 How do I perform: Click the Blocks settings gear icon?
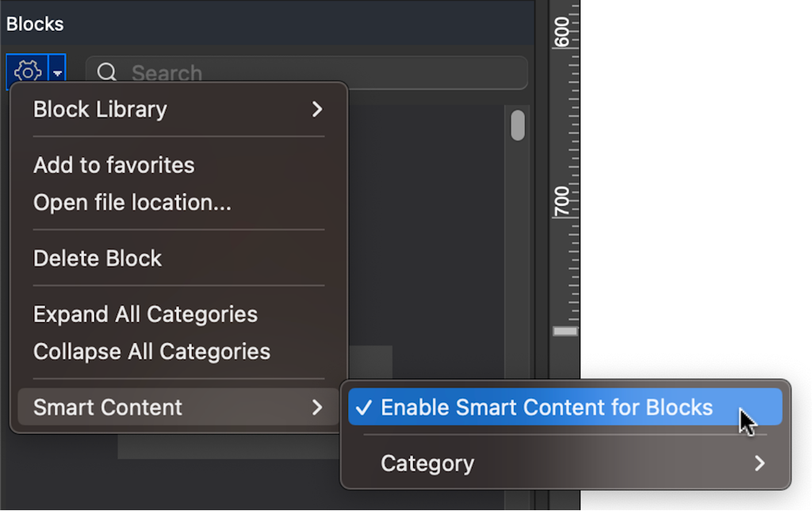pos(28,70)
